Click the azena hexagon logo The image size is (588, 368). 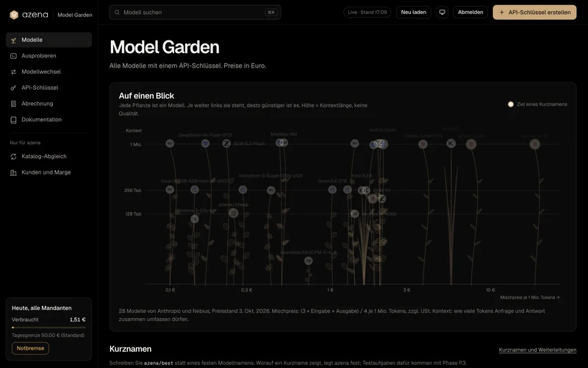tap(14, 15)
